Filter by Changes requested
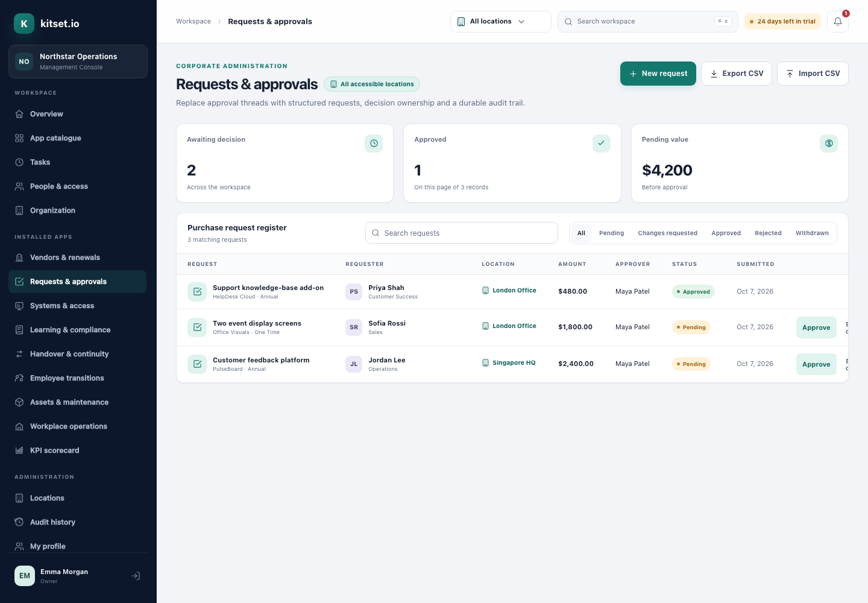 tap(667, 233)
